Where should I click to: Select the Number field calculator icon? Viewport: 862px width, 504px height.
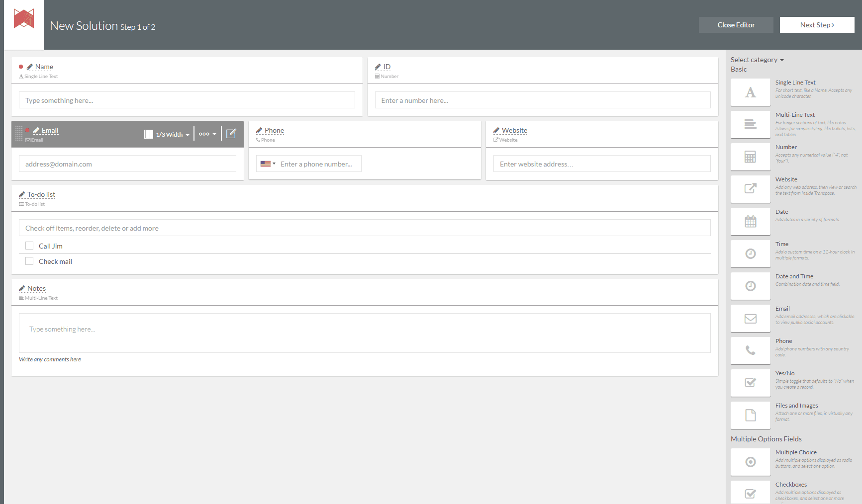pyautogui.click(x=751, y=157)
